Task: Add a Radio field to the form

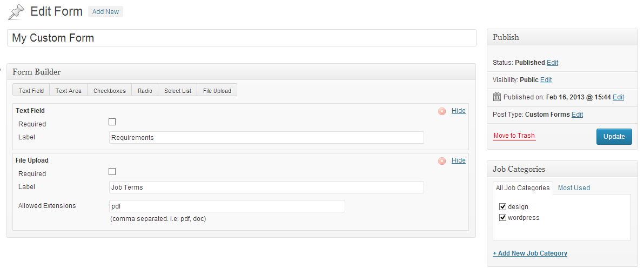Action: 145,91
